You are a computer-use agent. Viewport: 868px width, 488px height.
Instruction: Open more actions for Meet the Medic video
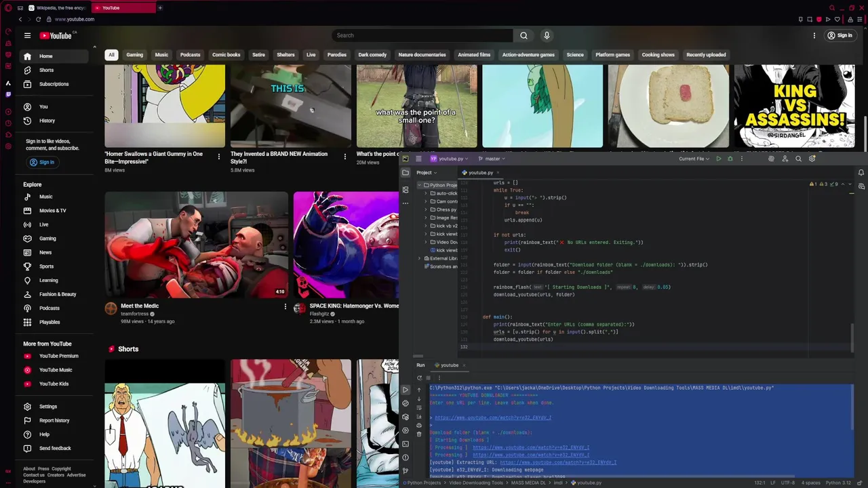285,307
